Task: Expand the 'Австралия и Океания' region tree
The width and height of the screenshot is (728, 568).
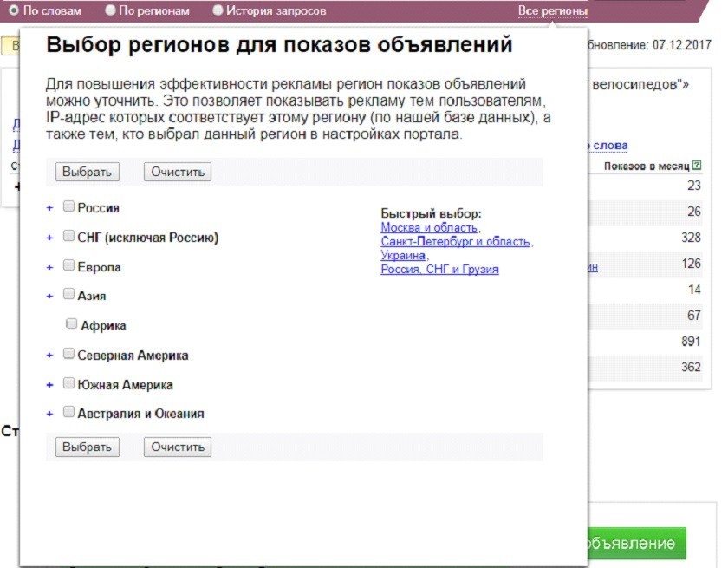Action: point(49,414)
